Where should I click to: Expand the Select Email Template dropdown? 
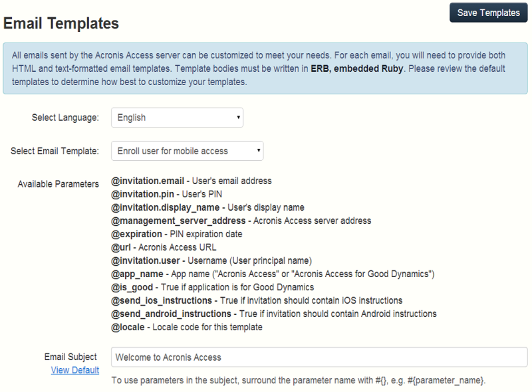click(x=187, y=151)
